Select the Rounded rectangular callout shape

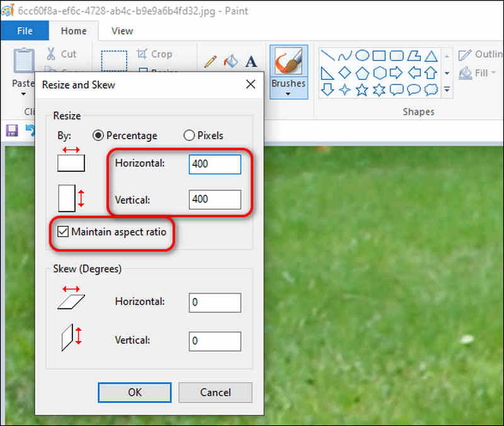(x=397, y=89)
